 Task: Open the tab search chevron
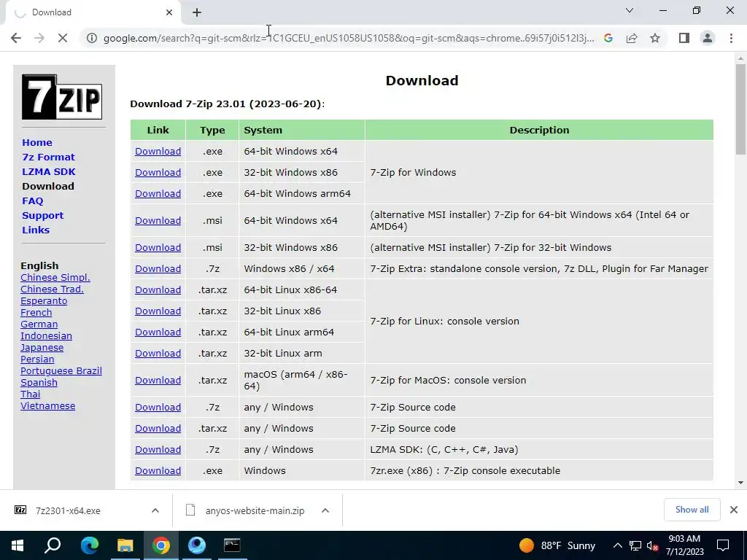tap(630, 10)
